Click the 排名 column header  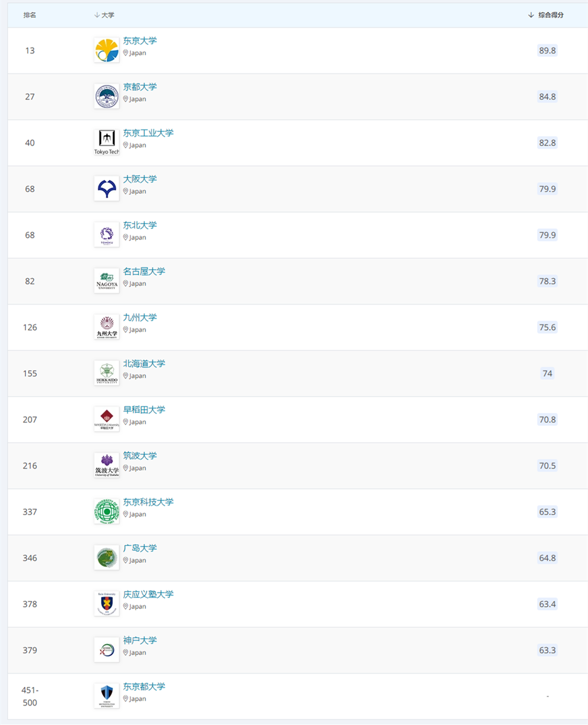[x=30, y=15]
